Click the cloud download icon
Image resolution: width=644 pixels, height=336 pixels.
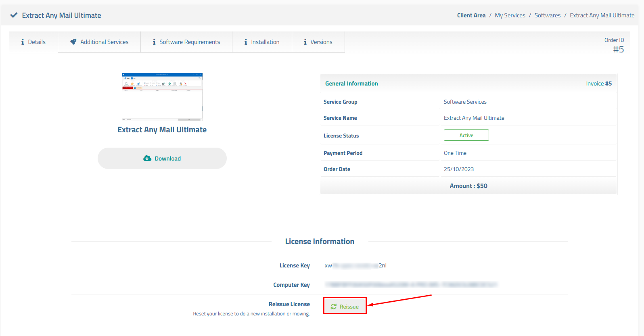pos(147,159)
